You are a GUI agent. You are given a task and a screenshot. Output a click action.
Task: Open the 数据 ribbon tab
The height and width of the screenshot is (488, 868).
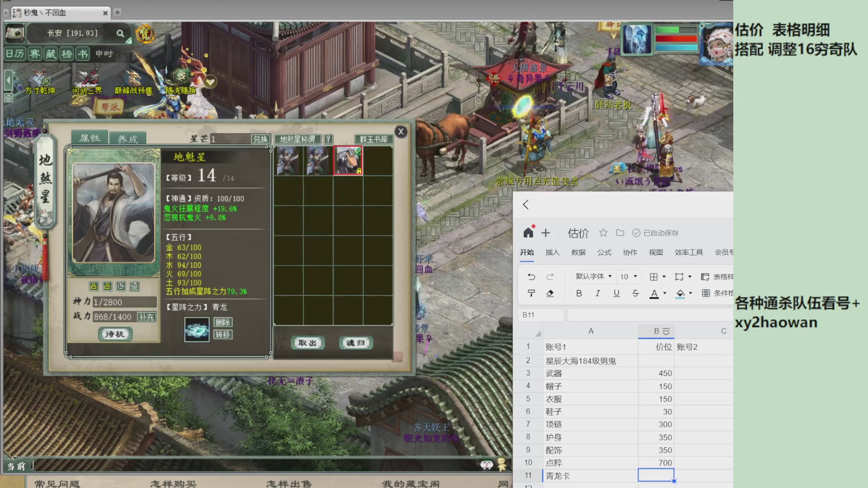point(578,252)
